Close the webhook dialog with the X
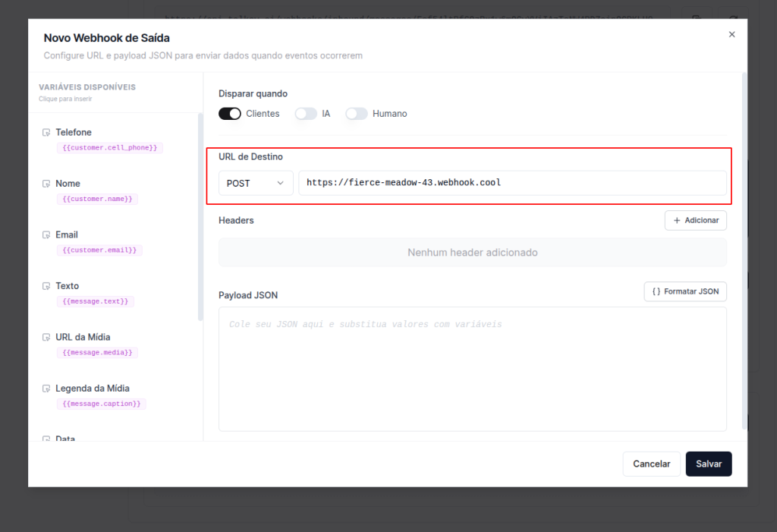Image resolution: width=777 pixels, height=532 pixels. point(731,35)
